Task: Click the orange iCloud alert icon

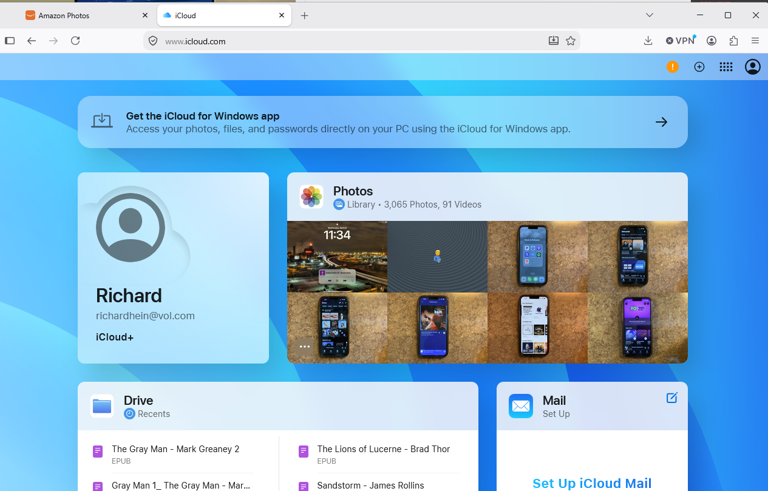Action: (x=672, y=67)
